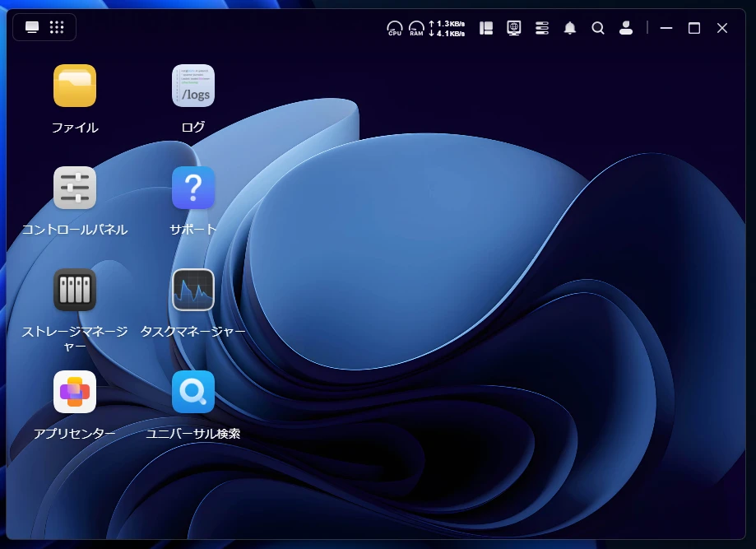Open the task list sliders icon

[x=541, y=28]
